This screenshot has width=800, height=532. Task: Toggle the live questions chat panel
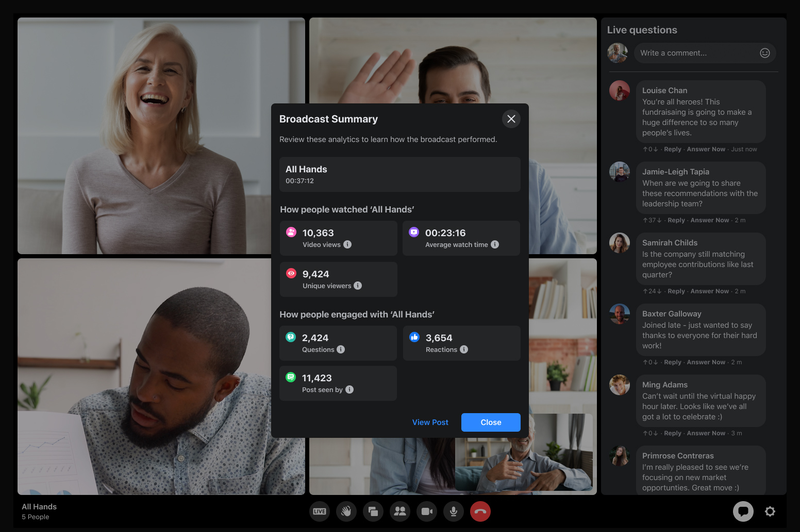pos(743,511)
